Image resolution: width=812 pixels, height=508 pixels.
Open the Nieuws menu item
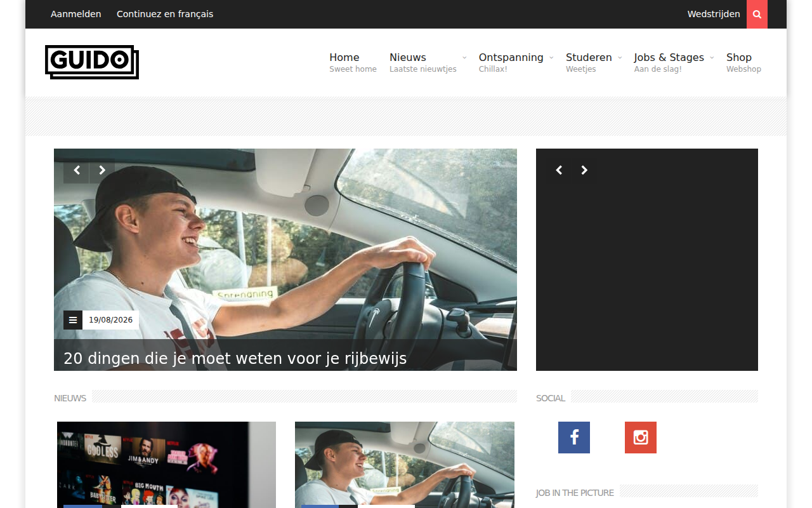(x=423, y=62)
